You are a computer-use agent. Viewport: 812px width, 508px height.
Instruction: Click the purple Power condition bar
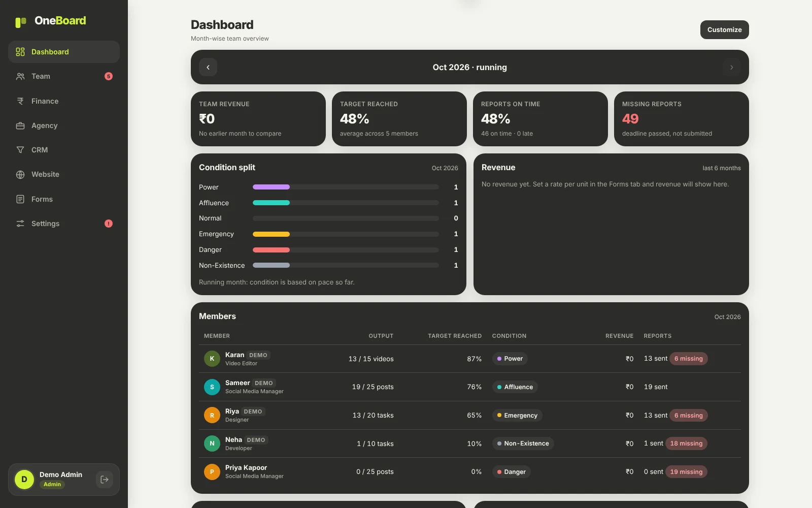[271, 187]
